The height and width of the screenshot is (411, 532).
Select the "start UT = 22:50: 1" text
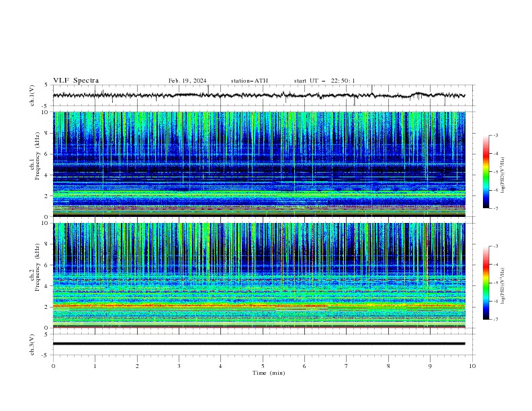click(324, 81)
